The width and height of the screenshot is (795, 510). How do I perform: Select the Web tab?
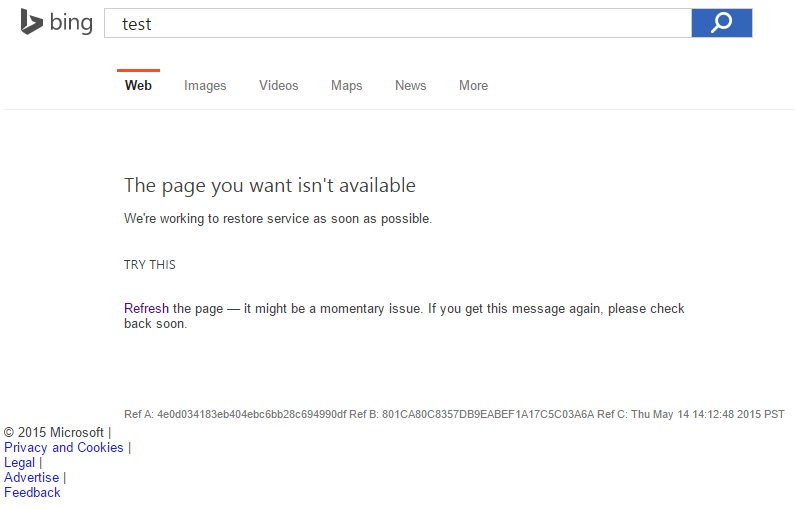tap(138, 85)
